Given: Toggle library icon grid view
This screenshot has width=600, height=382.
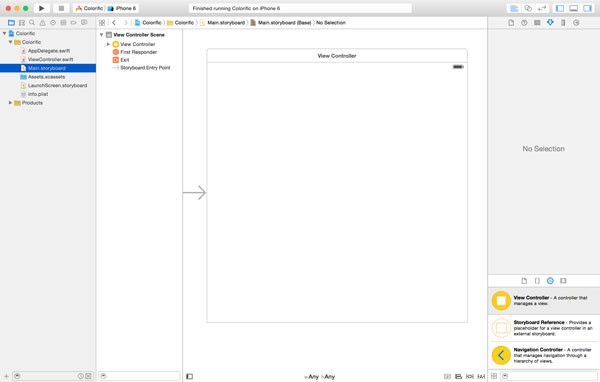Looking at the screenshot, I should click(x=494, y=376).
